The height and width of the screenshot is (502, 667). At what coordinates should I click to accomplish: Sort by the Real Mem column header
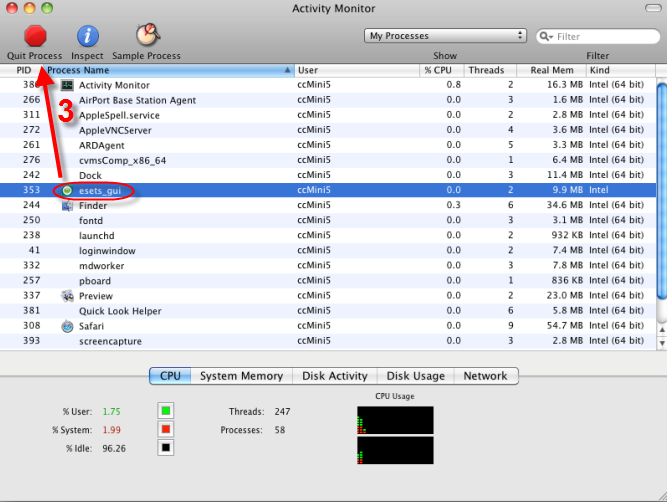[x=551, y=70]
